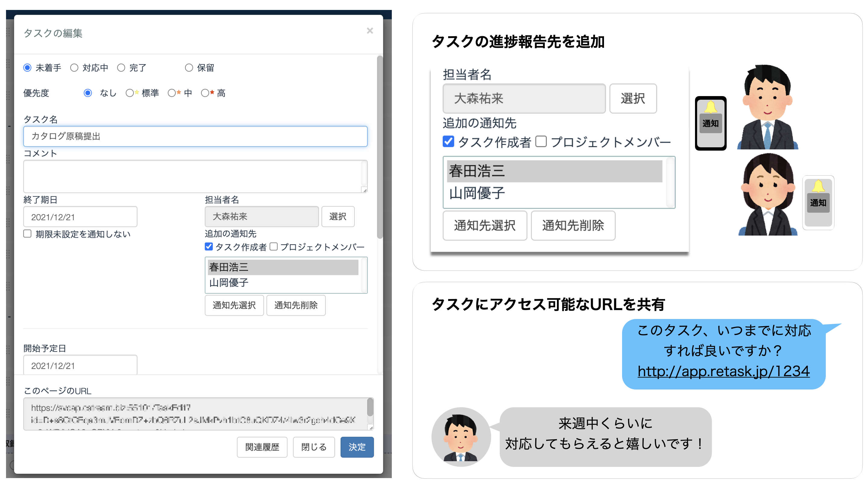This screenshot has width=868, height=488.
Task: Click the businesswoman avatar illustration
Action: pos(768,195)
